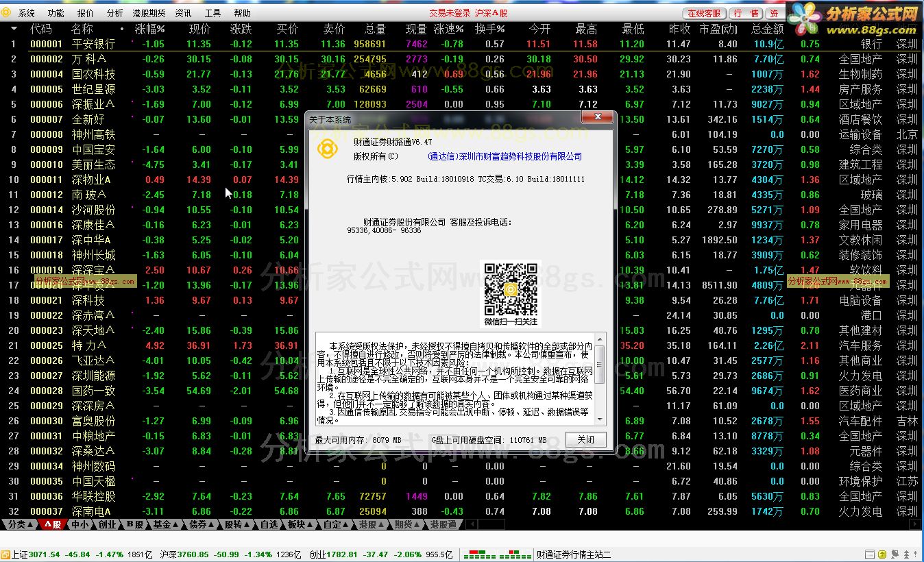Open the 分析 menu
924x562 pixels.
[115, 13]
